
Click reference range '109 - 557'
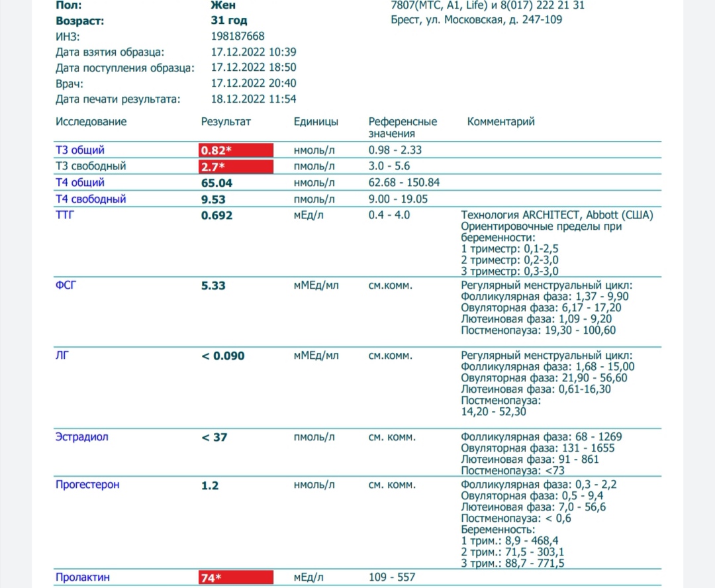392,577
